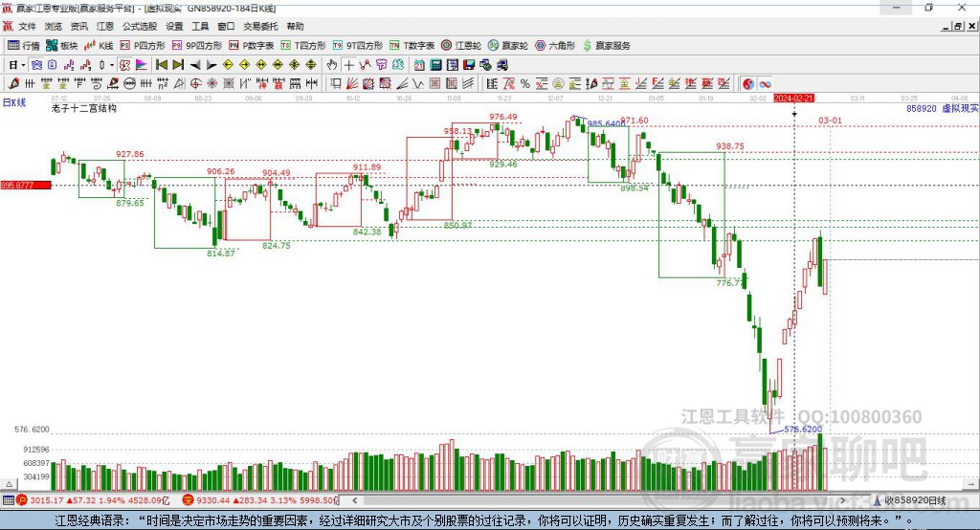The width and height of the screenshot is (980, 530).
Task: Open the calculator icon
Action: tap(435, 65)
